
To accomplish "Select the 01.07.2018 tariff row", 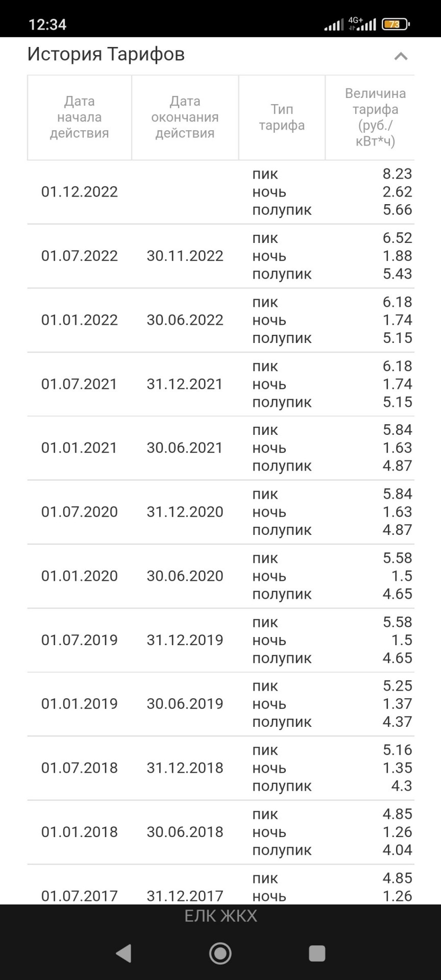I will pos(220,768).
